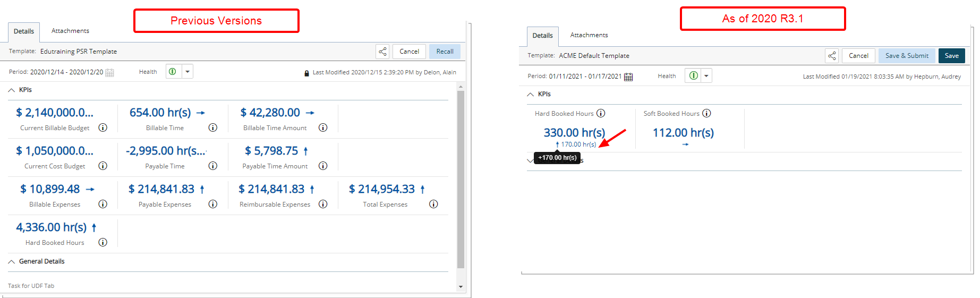Image resolution: width=980 pixels, height=298 pixels.
Task: Click lock icon beside Last Modified 2020/12/15
Action: click(306, 73)
